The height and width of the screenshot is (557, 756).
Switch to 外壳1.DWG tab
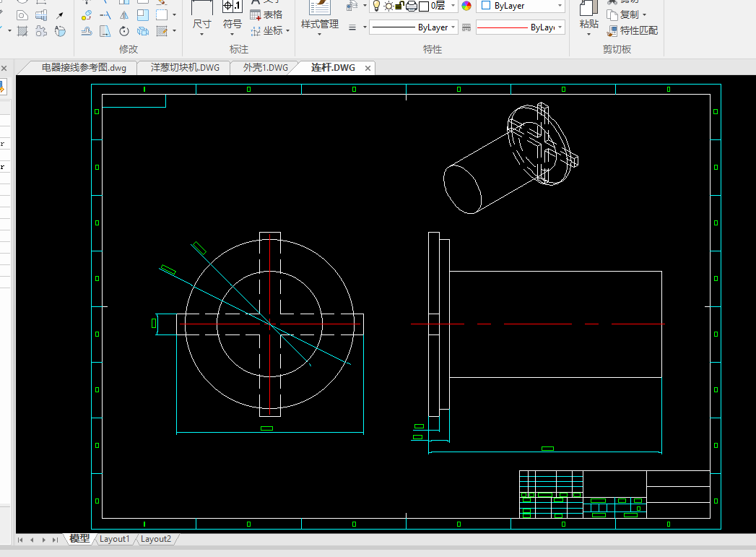(266, 67)
